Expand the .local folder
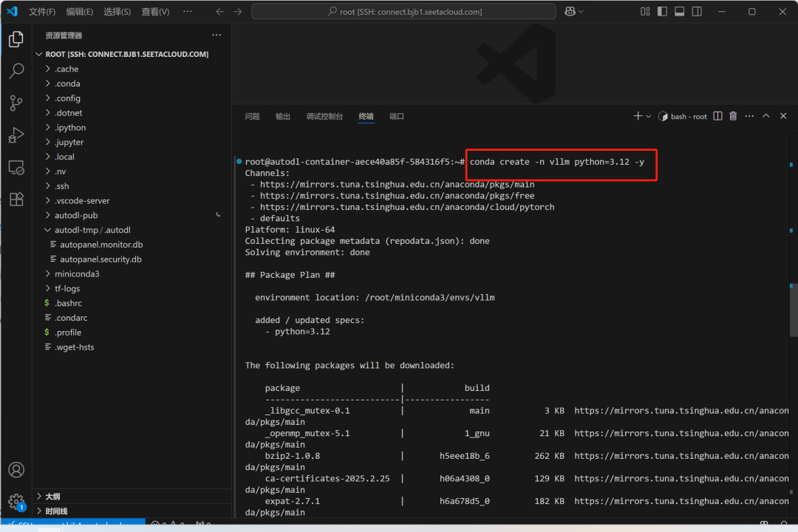This screenshot has height=532, width=798. point(132,157)
